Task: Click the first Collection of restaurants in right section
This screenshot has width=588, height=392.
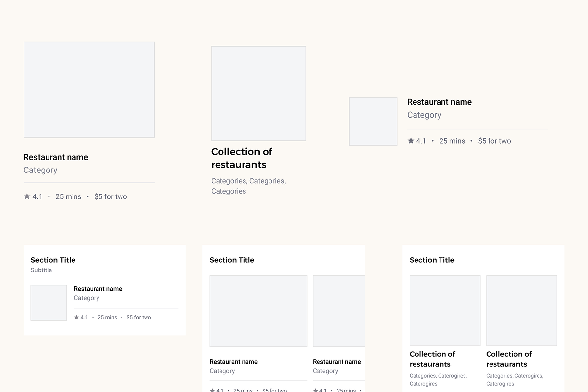Action: pyautogui.click(x=433, y=359)
